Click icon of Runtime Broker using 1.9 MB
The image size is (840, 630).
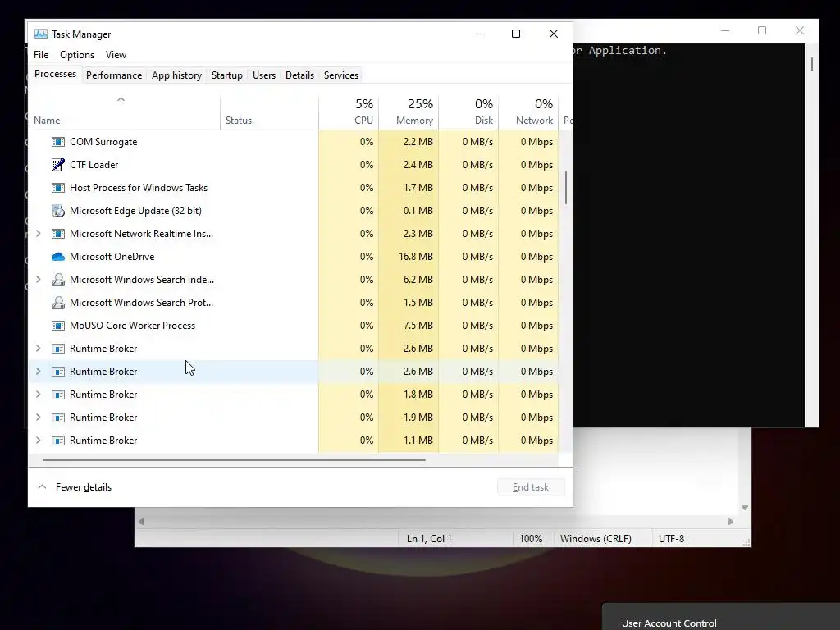[x=58, y=418]
